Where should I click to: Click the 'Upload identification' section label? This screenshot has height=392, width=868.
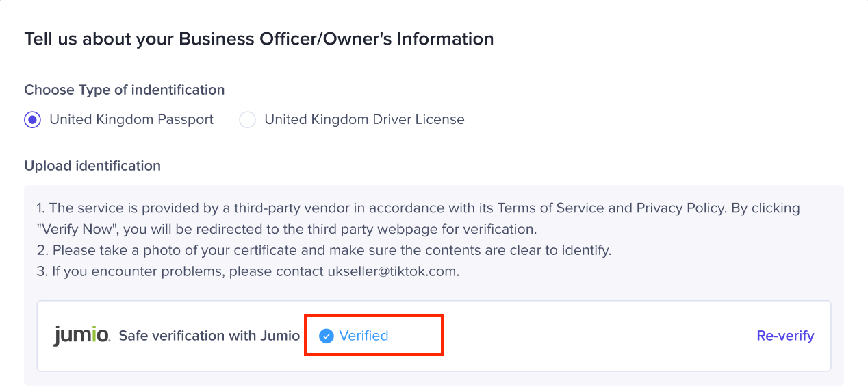[x=92, y=166]
